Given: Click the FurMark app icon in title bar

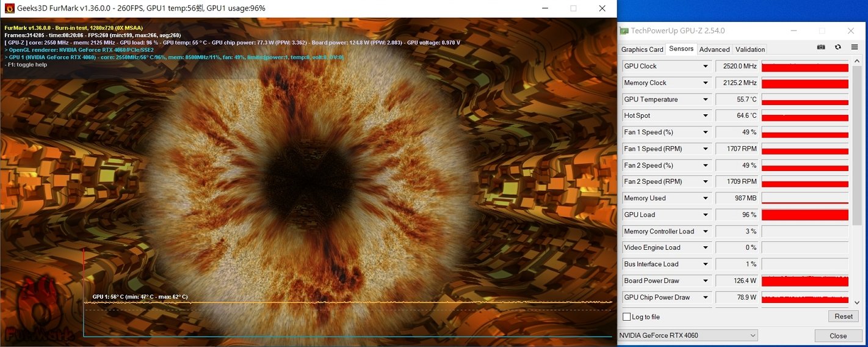Looking at the screenshot, I should click(9, 9).
